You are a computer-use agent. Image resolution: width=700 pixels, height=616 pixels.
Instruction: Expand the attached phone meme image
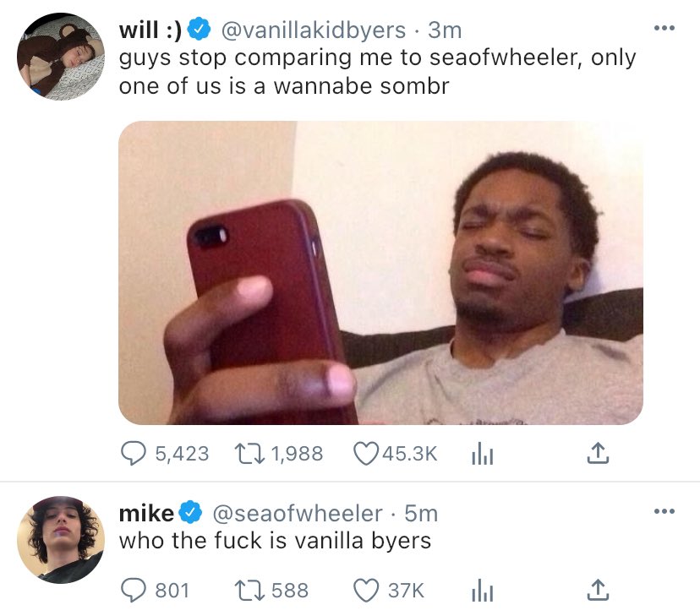coord(380,272)
